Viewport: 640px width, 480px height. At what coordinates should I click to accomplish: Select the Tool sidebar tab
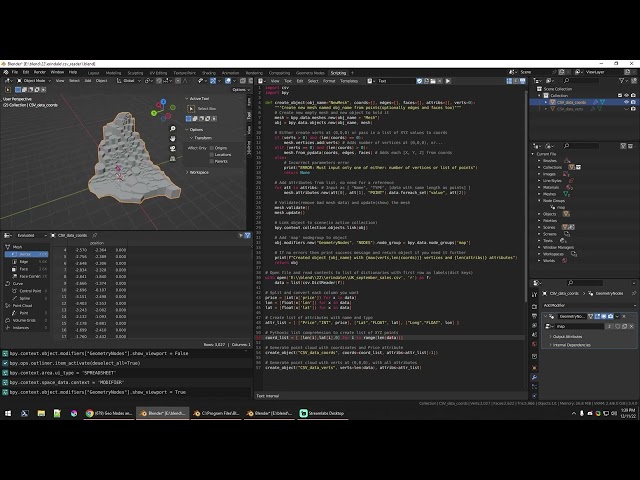(249, 116)
